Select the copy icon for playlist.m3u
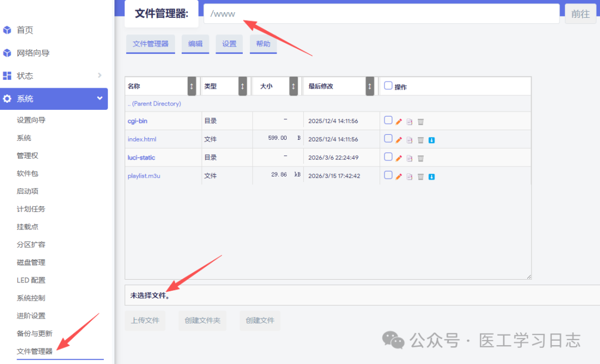 pyautogui.click(x=409, y=176)
